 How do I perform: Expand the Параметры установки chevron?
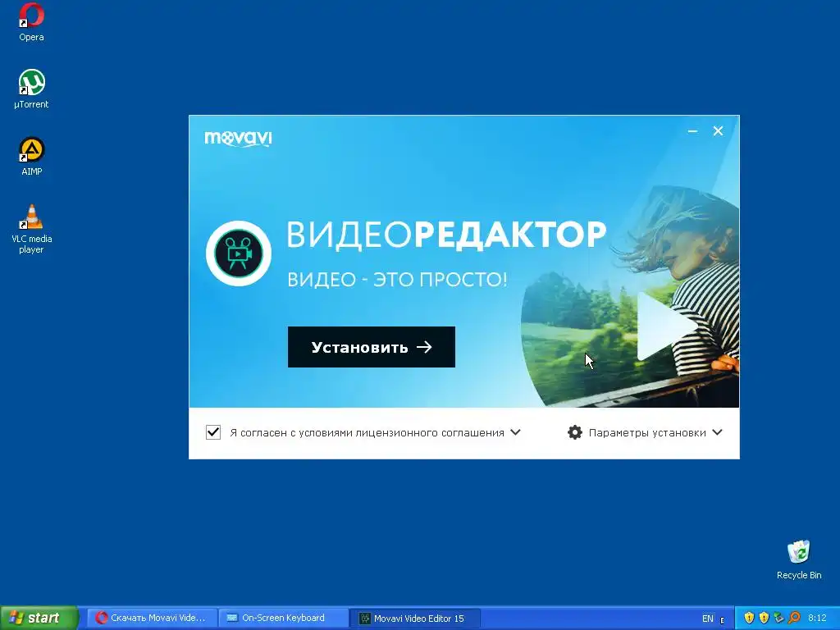(717, 431)
